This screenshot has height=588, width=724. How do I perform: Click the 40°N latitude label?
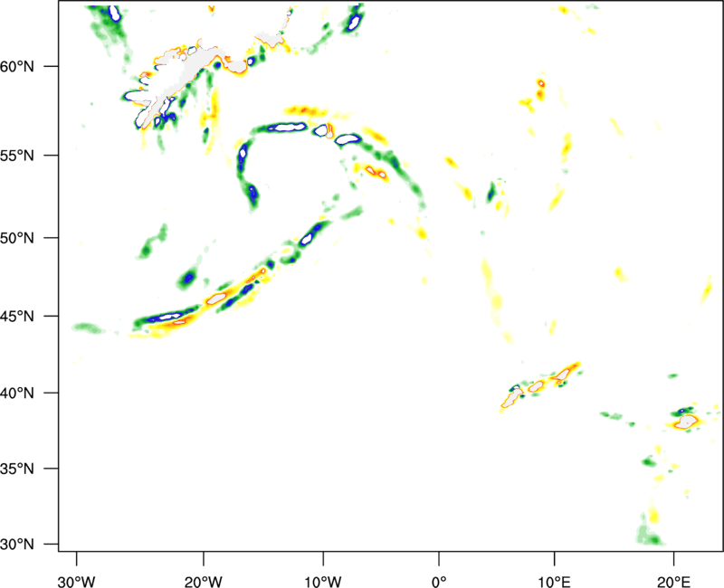17,394
